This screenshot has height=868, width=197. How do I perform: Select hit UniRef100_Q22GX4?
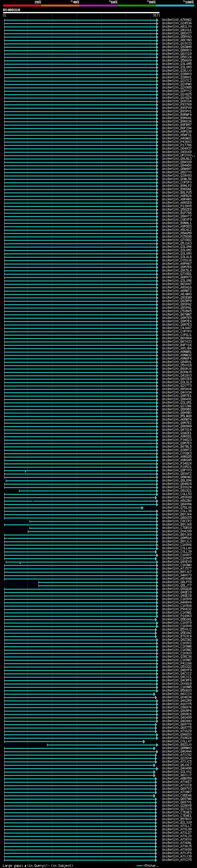point(176,758)
